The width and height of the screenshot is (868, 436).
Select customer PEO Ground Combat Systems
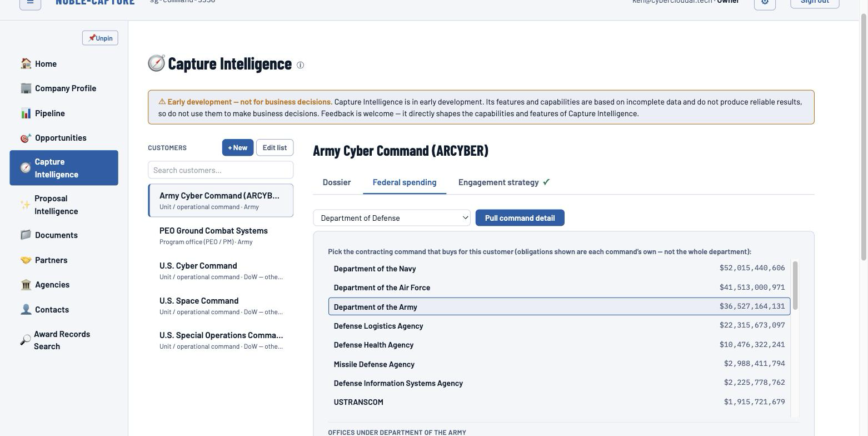coord(221,236)
